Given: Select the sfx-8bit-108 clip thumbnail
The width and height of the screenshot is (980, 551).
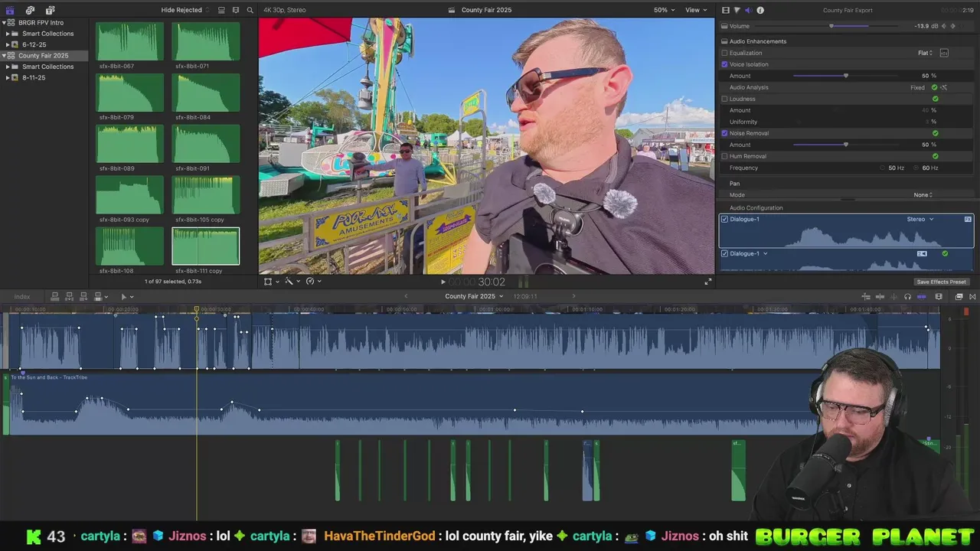Looking at the screenshot, I should 129,246.
